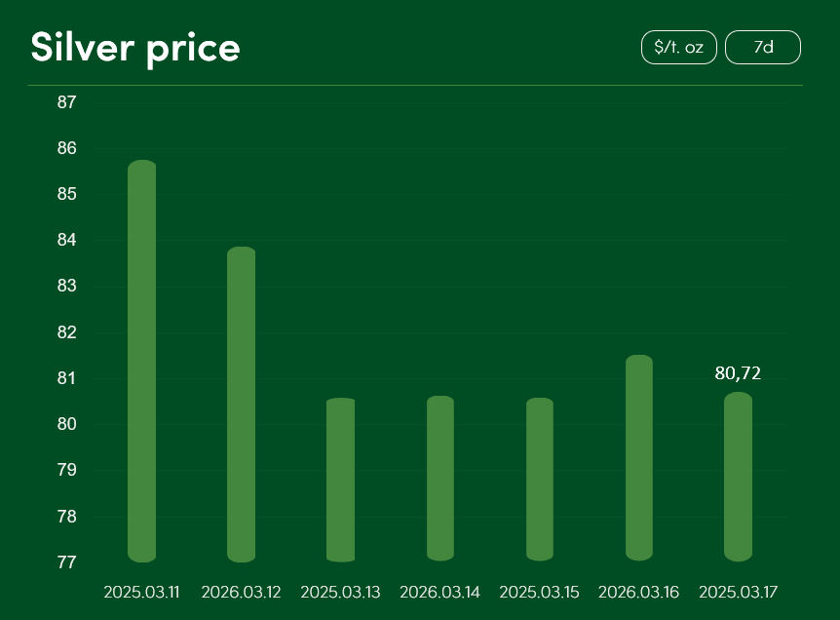Click the bar for 2025.03.13

tap(340, 480)
